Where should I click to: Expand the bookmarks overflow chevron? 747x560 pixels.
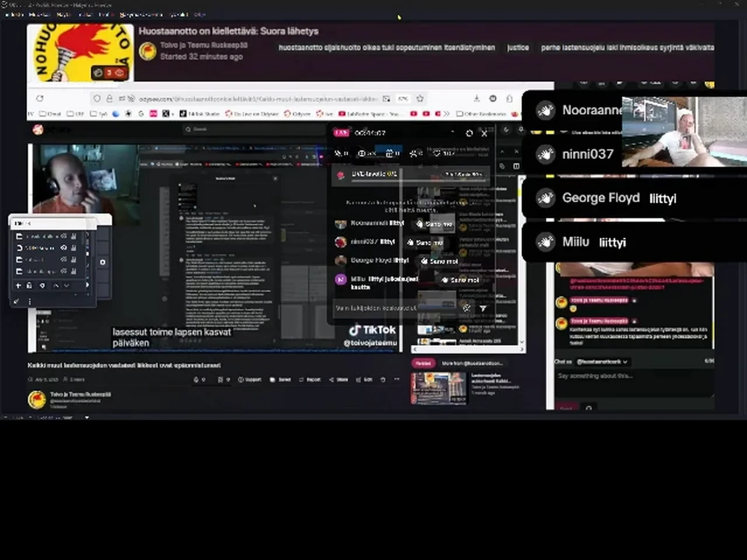pos(447,114)
